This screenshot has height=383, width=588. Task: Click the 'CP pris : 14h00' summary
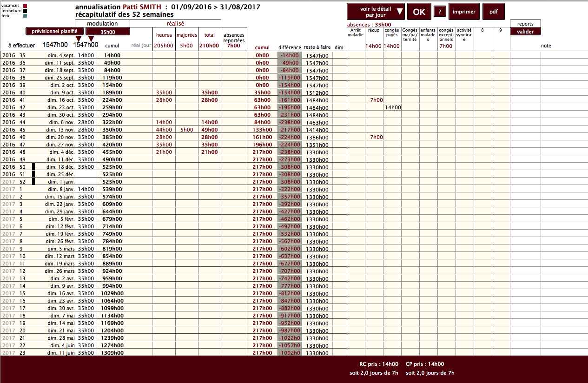pos(425,364)
